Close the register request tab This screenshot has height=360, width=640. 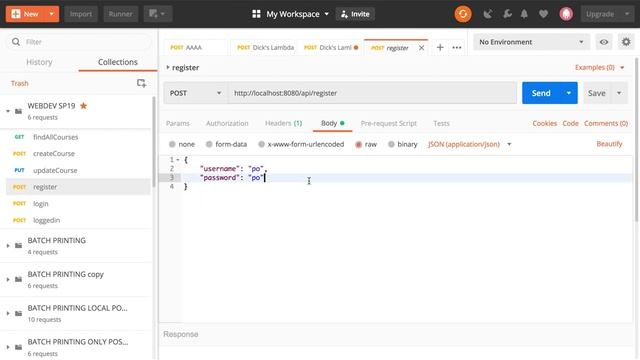421,48
